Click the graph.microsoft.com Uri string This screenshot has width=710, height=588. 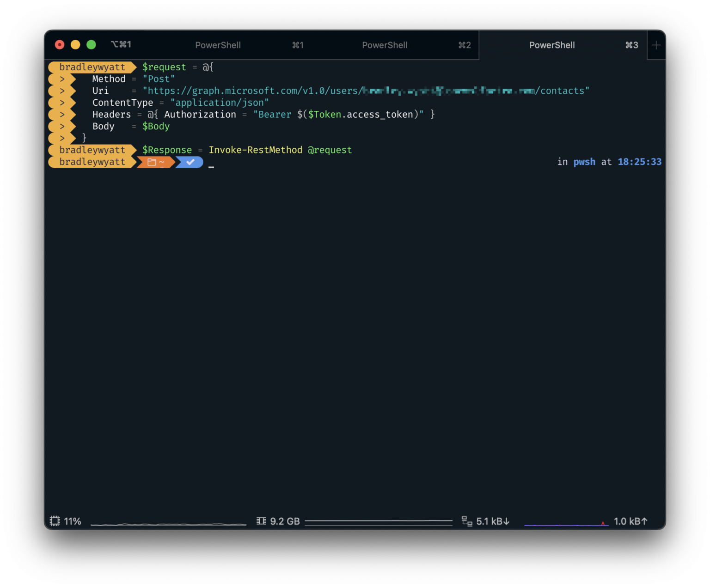tap(366, 91)
